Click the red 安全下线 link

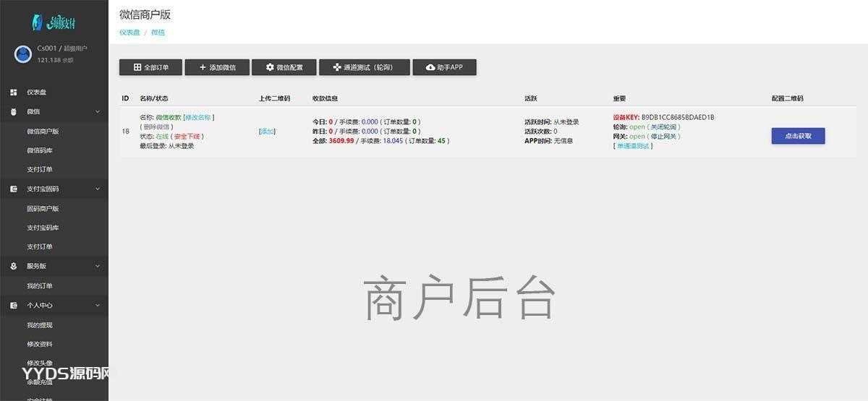coord(187,136)
